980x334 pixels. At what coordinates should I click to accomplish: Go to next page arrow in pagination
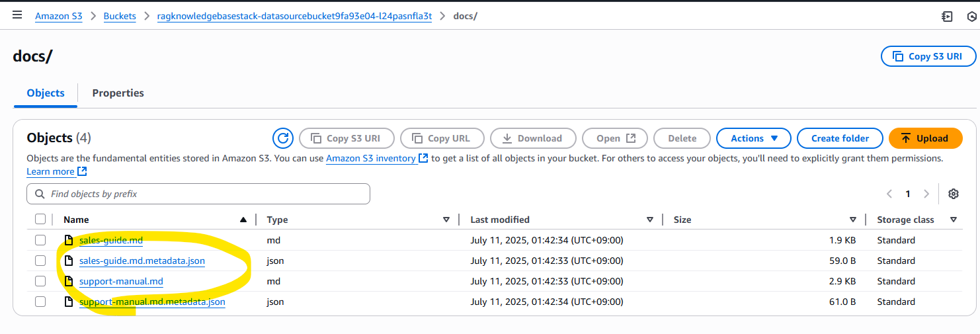point(926,194)
